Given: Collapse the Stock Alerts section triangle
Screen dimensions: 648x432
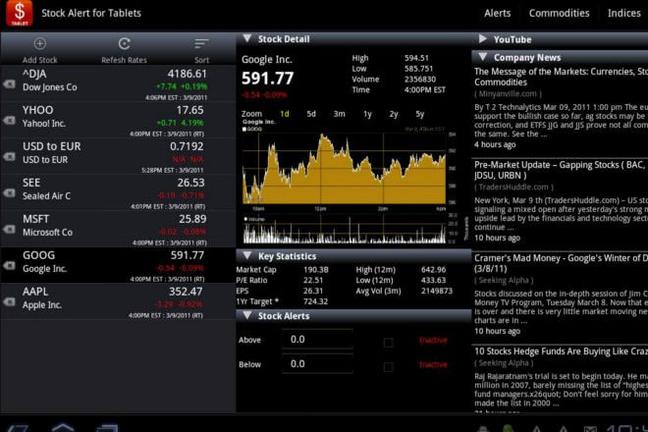Looking at the screenshot, I should (x=247, y=315).
